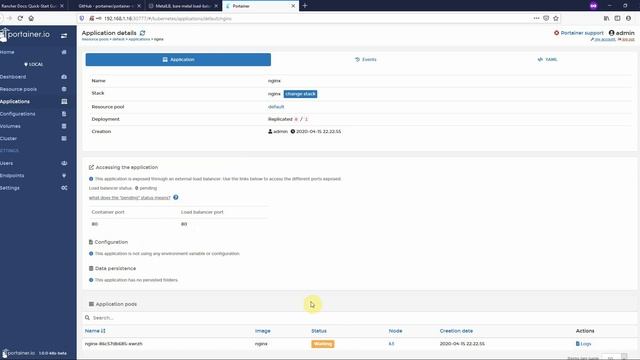Screen dimensions: 640x360
Task: Click the Home house icon in the sidebar
Action: tap(64, 52)
